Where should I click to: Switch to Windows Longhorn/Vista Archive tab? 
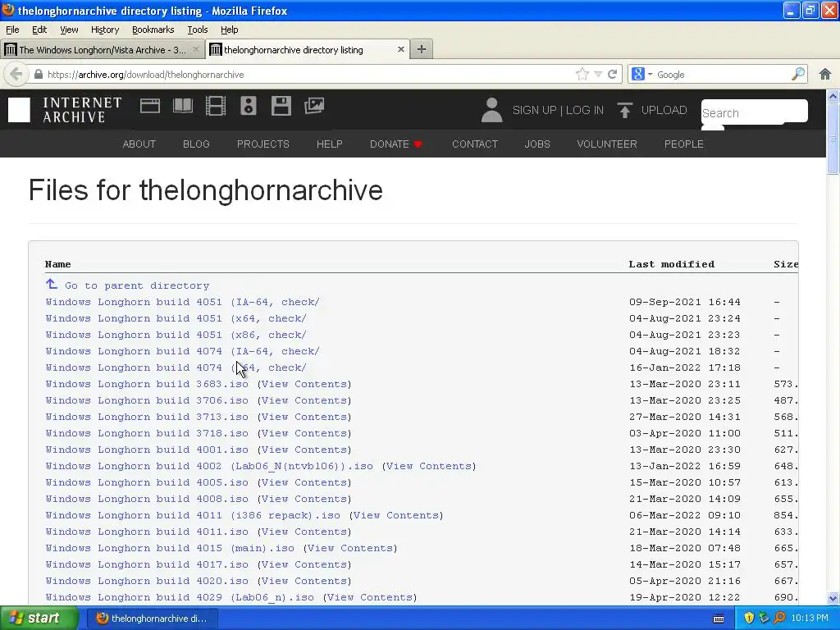pos(103,50)
